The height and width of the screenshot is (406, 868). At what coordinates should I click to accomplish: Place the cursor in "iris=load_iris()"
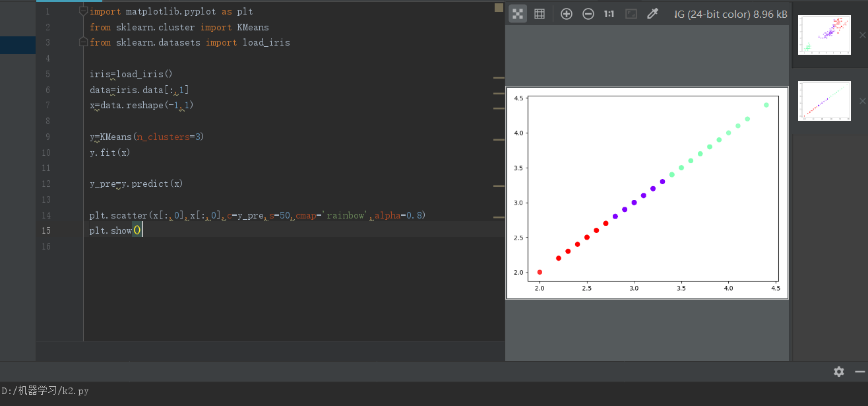[x=131, y=74]
